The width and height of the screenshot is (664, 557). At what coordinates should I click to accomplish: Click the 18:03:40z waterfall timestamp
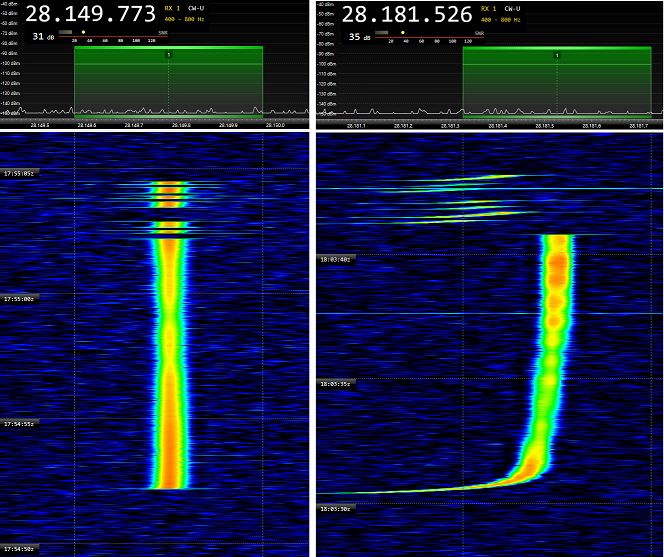coord(335,258)
